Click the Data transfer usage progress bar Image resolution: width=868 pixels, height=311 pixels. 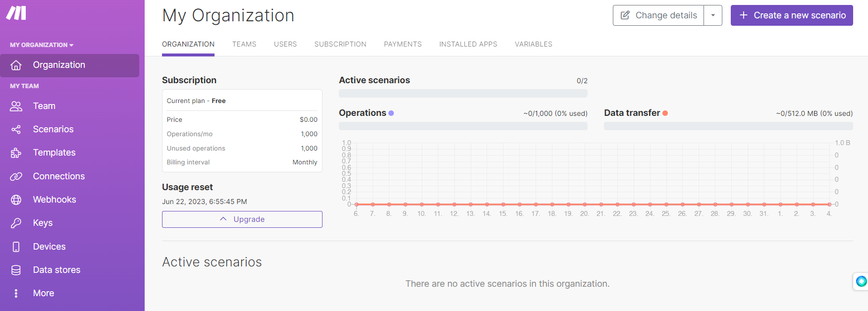[728, 126]
